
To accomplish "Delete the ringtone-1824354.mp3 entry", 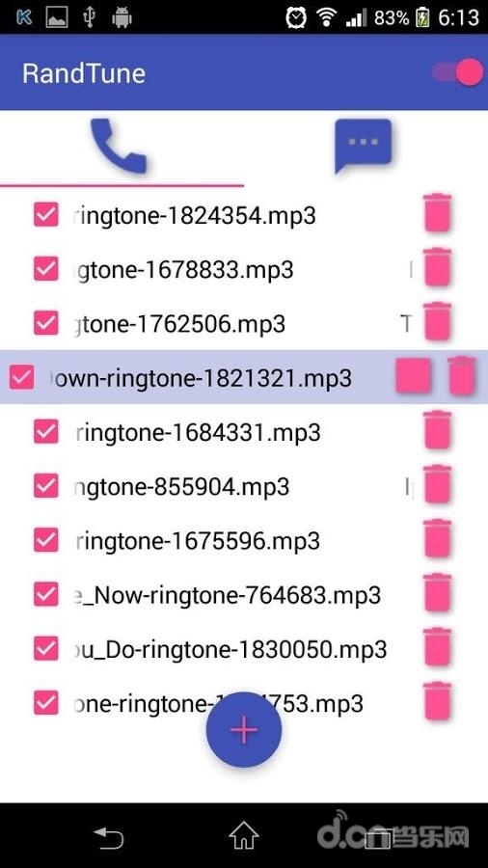I will (438, 212).
